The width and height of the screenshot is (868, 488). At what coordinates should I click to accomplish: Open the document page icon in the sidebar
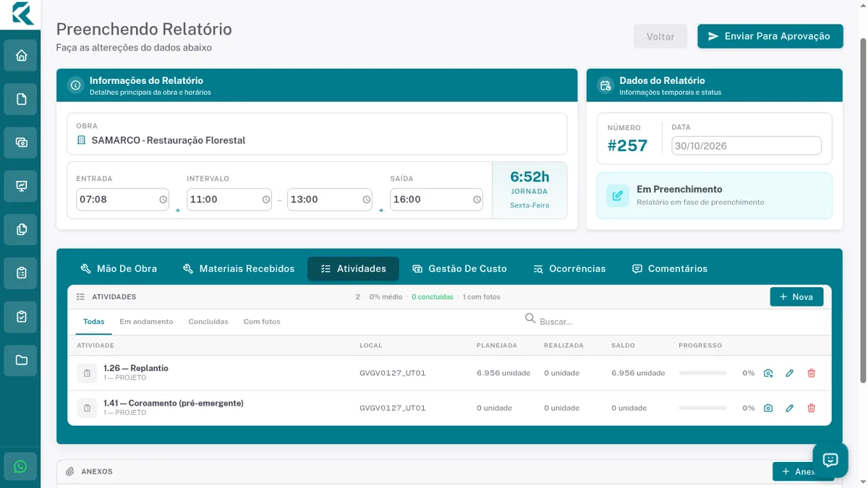tap(21, 99)
